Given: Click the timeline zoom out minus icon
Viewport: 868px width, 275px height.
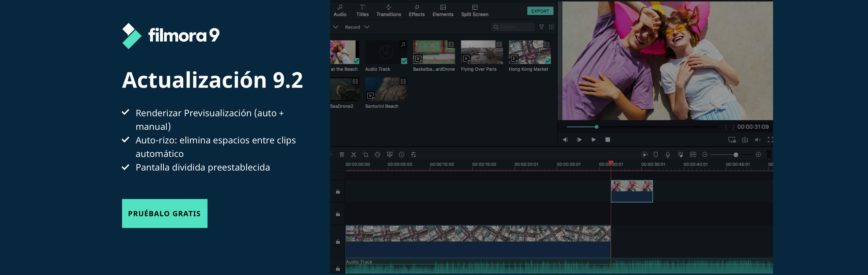Looking at the screenshot, I should pyautogui.click(x=705, y=154).
